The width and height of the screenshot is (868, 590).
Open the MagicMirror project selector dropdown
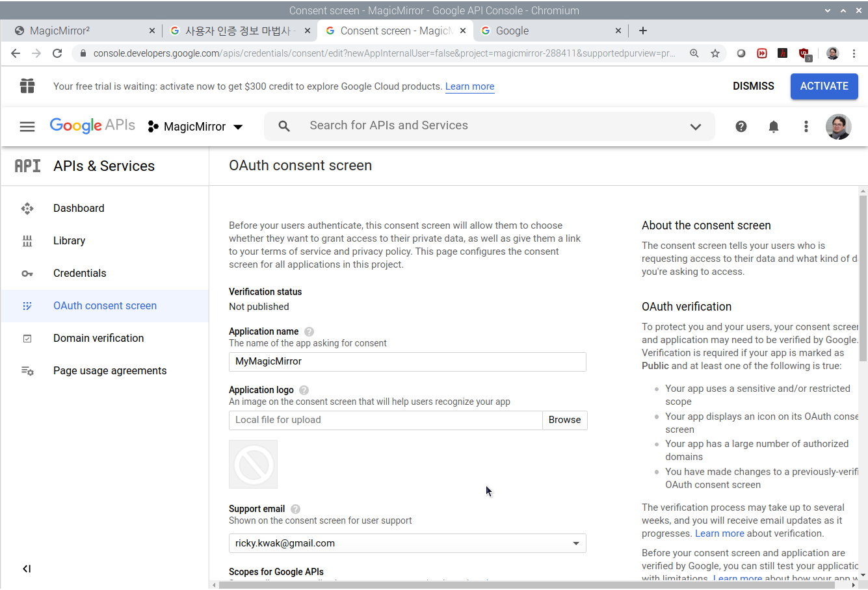pyautogui.click(x=195, y=127)
